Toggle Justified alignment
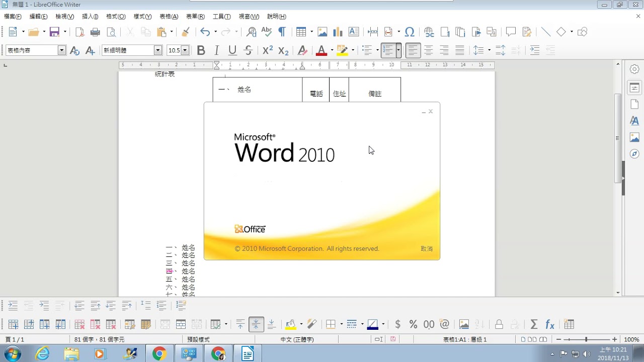 coord(460,50)
